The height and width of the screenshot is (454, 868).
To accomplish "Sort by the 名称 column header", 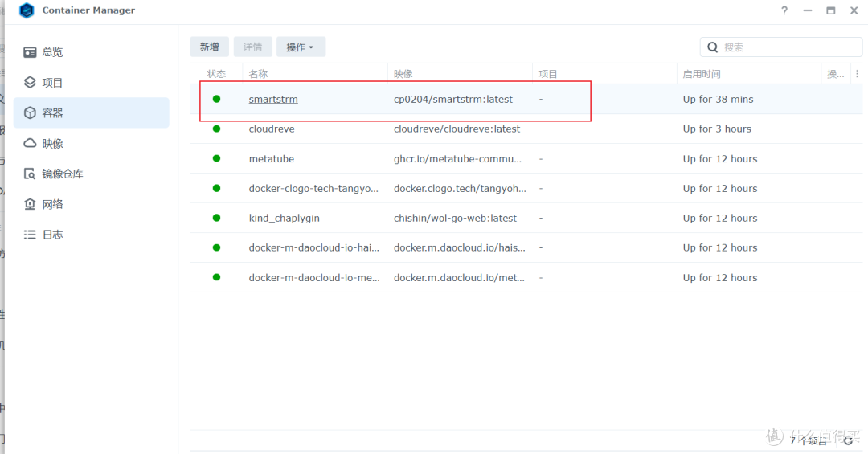I will click(315, 74).
